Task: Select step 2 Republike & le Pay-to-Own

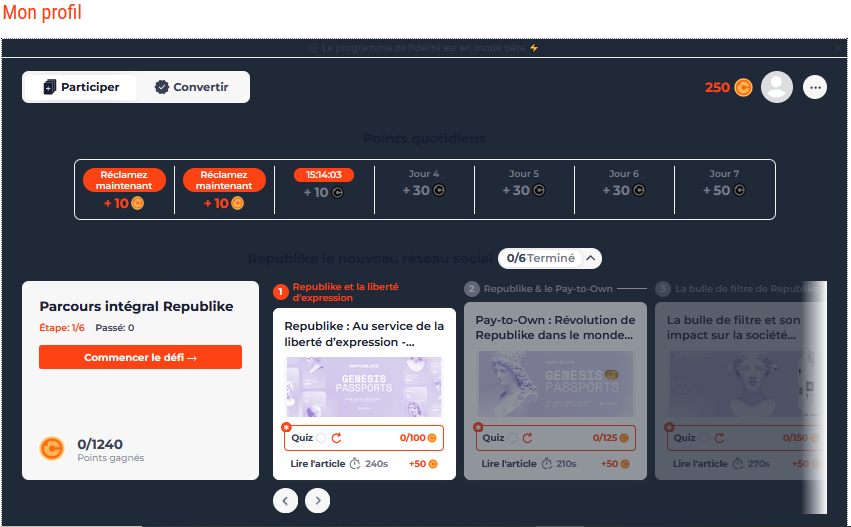Action: pos(538,289)
